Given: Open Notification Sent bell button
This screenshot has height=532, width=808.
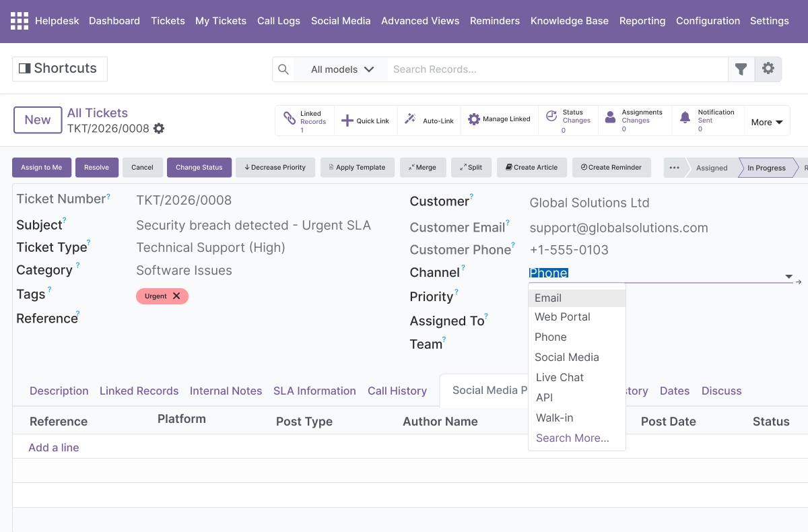Looking at the screenshot, I should (x=707, y=121).
